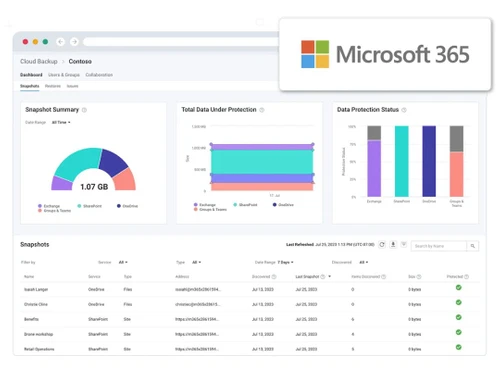Viewport: 500px width, 375px height.
Task: Click protected checkmark for Retail Operations
Action: point(459,347)
